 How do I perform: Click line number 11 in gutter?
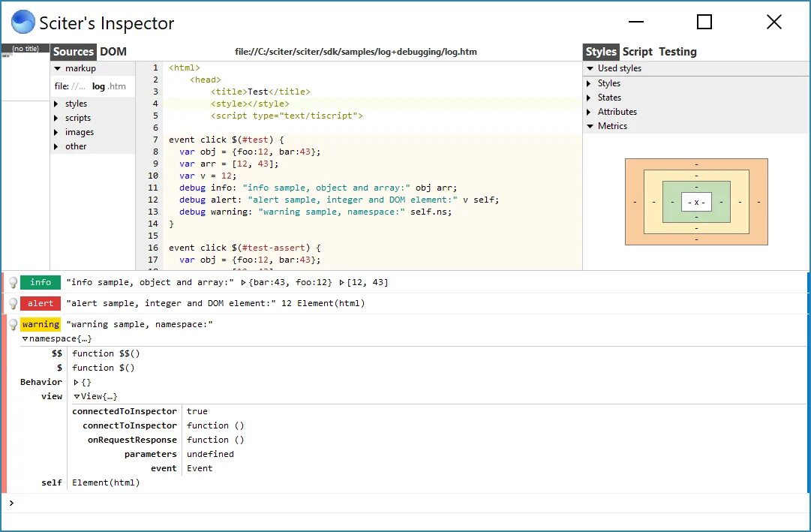153,188
